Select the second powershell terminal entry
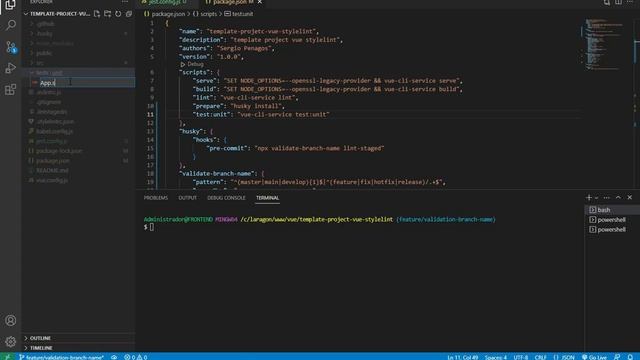The width and height of the screenshot is (640, 360). (612, 229)
